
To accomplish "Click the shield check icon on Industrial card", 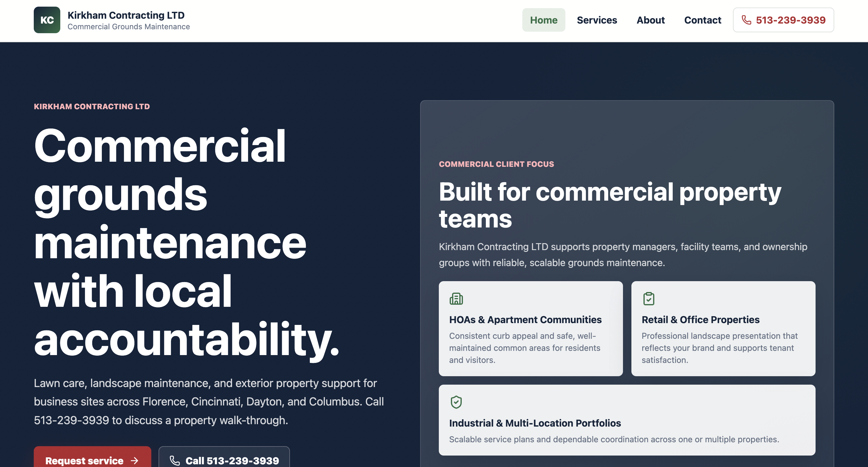I will tap(456, 402).
